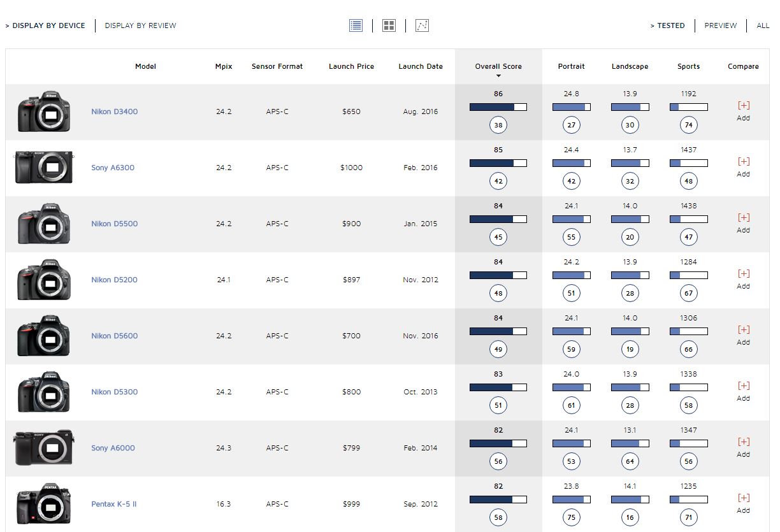The width and height of the screenshot is (780, 532).
Task: Click overall rank circle 42 for Sony A6300
Action: [x=498, y=181]
